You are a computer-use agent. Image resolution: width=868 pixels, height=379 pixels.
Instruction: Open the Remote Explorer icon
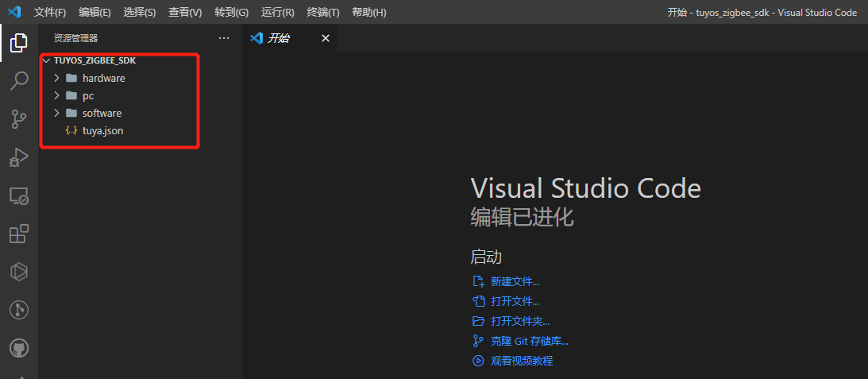19,195
